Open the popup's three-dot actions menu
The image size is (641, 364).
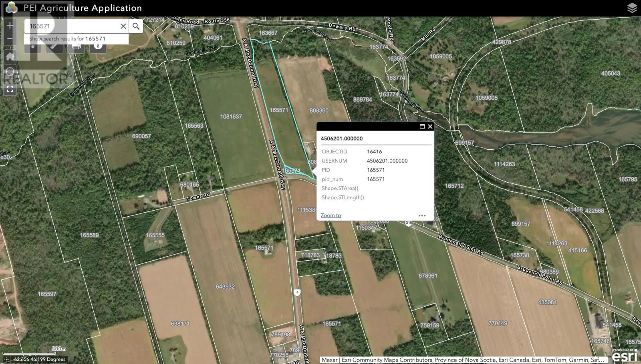tap(422, 215)
